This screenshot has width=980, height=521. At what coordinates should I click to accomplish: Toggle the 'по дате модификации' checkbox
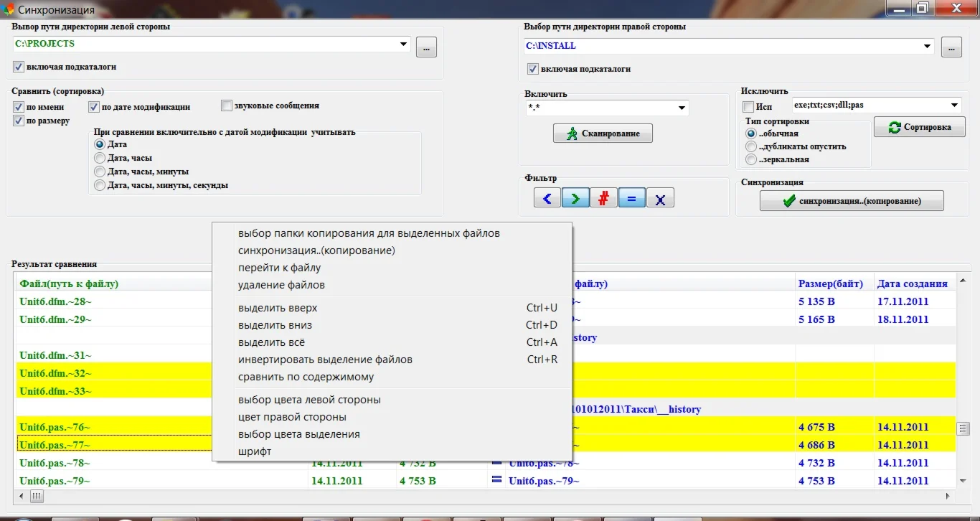(x=94, y=107)
